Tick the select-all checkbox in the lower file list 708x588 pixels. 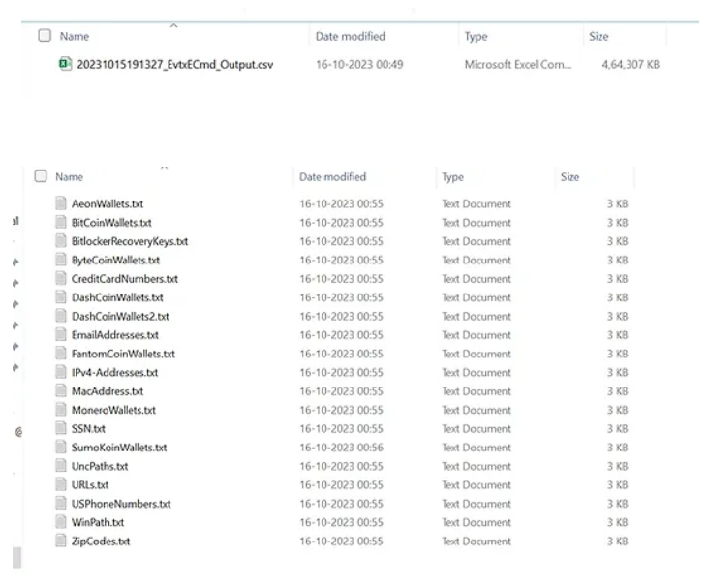41,177
